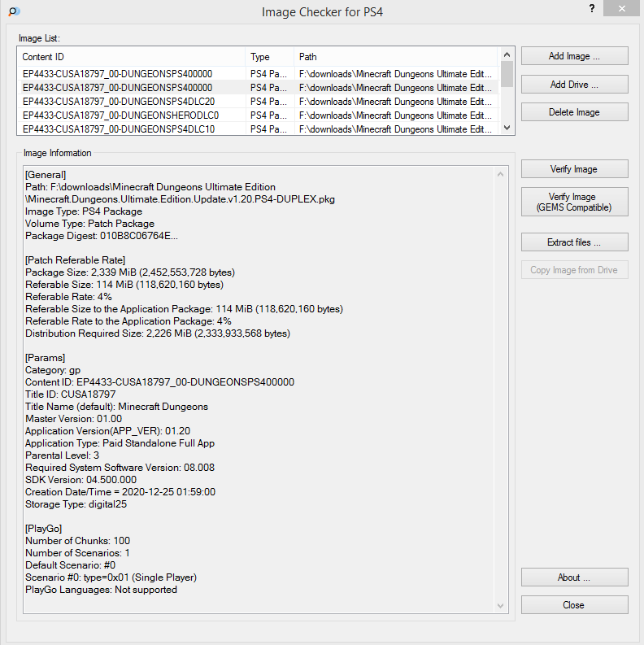Run Verify Image
This screenshot has width=644, height=645.
click(x=575, y=169)
